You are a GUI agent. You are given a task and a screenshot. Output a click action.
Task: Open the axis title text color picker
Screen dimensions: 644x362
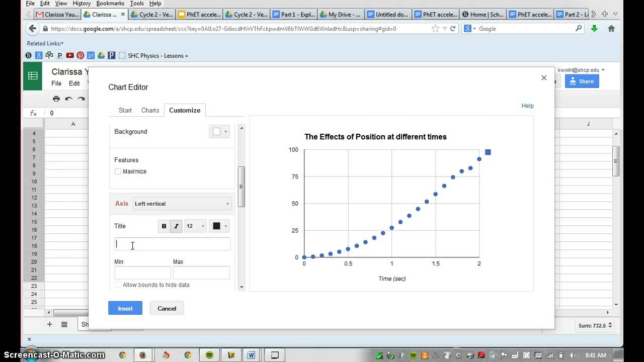click(x=220, y=226)
